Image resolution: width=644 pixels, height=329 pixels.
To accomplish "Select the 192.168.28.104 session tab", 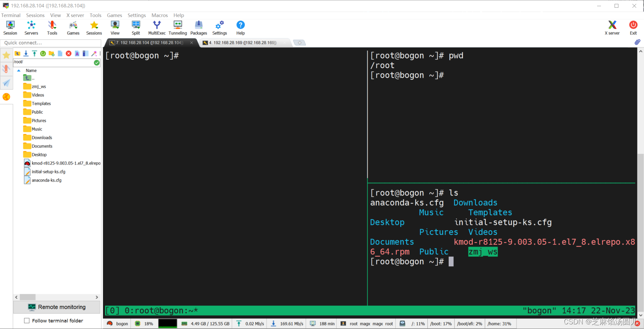I will (x=149, y=43).
